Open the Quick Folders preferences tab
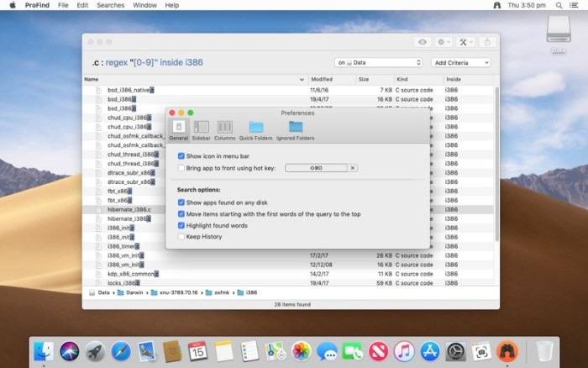 pos(255,129)
